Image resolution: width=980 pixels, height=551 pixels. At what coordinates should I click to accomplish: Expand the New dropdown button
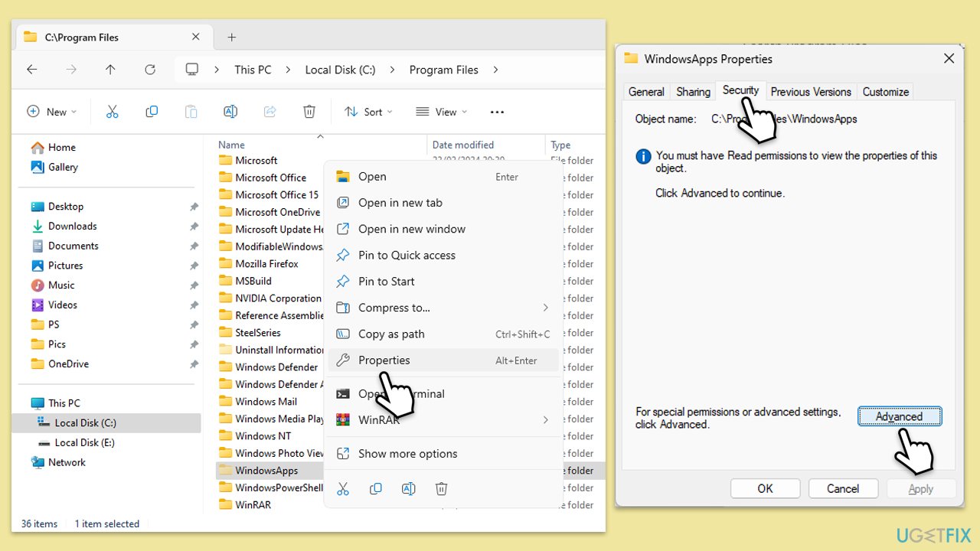[52, 112]
